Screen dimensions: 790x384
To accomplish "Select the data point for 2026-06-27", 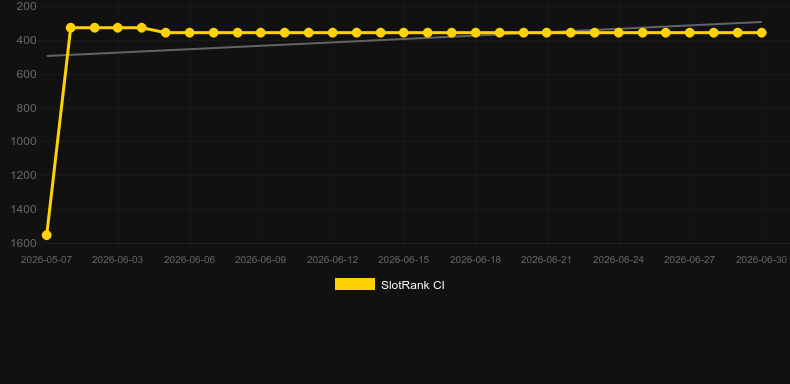I will coord(690,33).
